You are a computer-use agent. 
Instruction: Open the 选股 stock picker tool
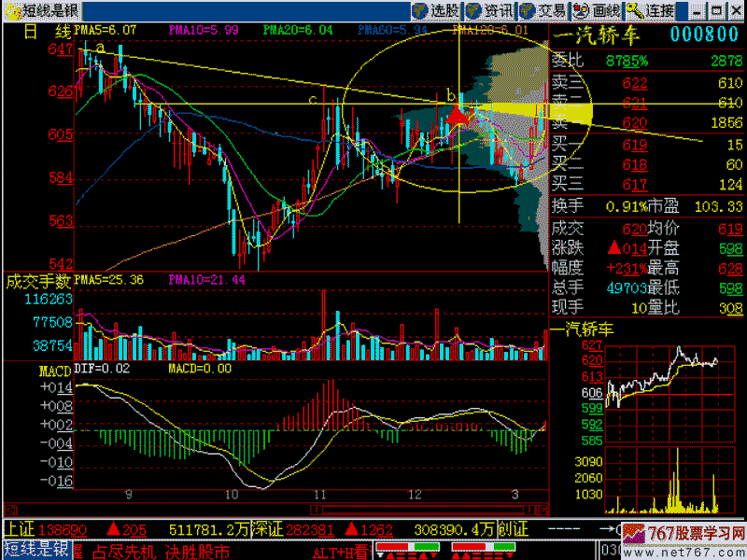click(x=436, y=10)
